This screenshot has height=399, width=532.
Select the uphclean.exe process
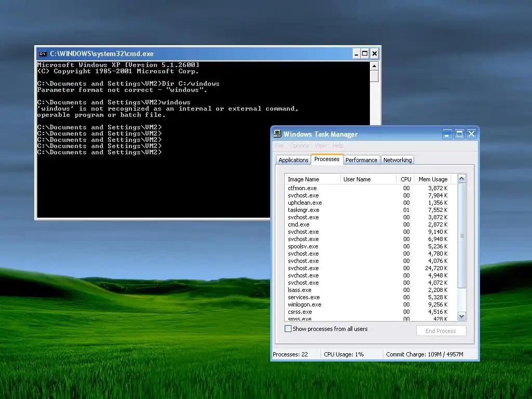coord(371,203)
